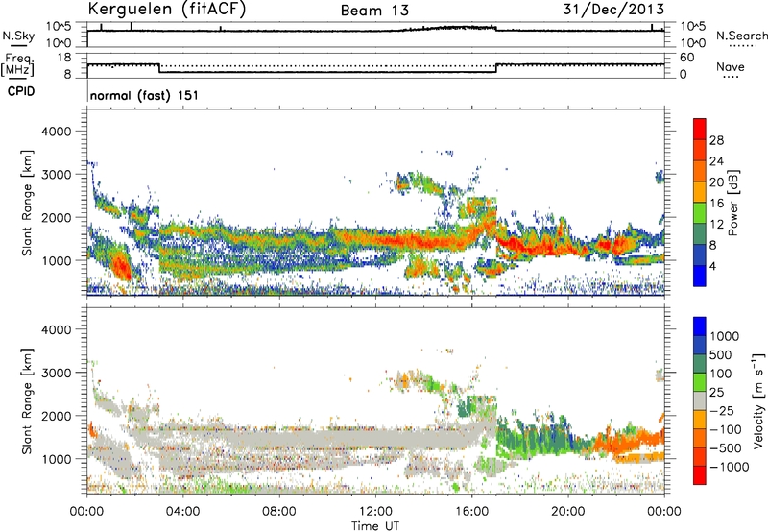Click the 'normal (fast) 151' text
Viewport: 768px width, 532px height.
coord(145,95)
